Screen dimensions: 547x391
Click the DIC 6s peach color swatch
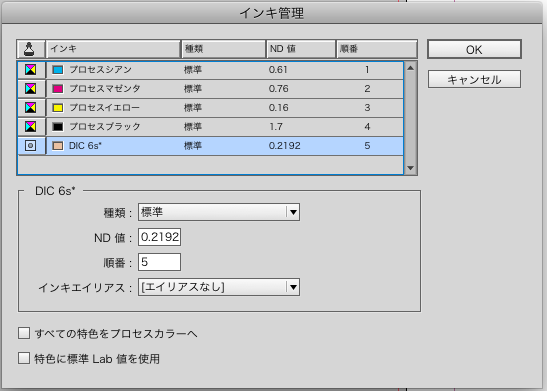click(58, 146)
